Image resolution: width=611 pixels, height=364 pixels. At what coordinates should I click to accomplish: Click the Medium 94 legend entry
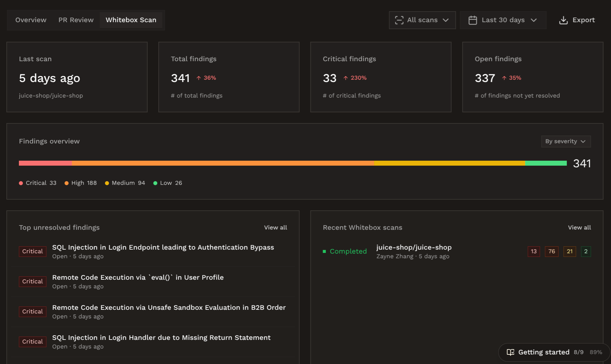coord(125,183)
